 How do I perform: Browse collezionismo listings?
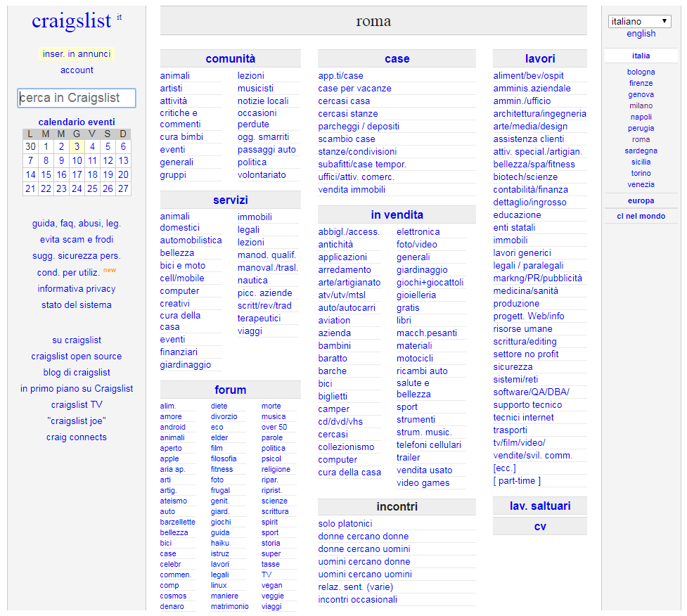click(x=346, y=447)
